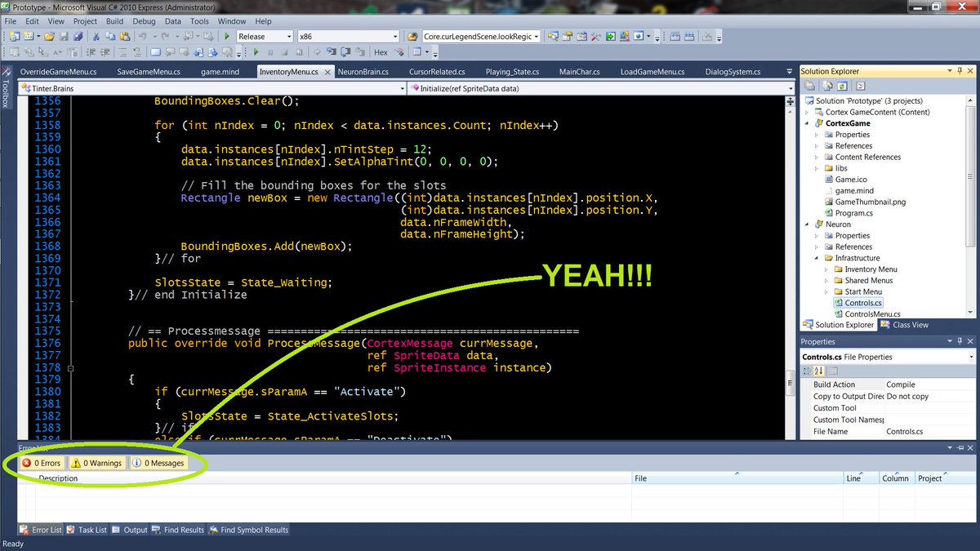Click the Copy icon in toolbar
Screen dimensions: 980x551
(x=110, y=37)
